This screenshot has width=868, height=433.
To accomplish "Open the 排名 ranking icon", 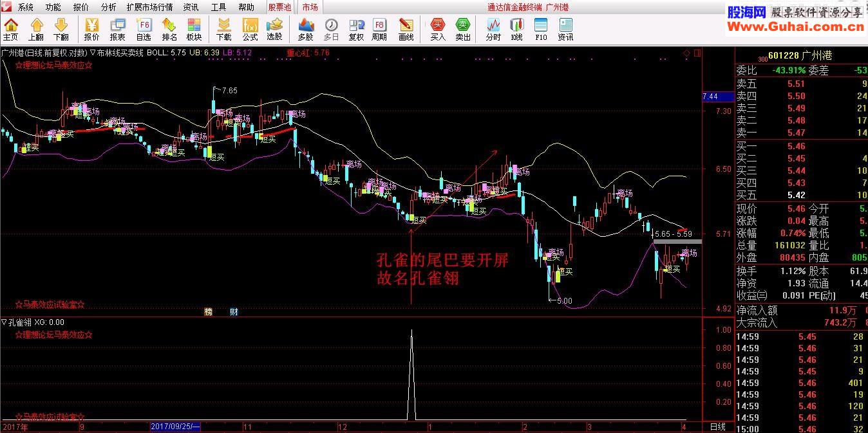I will [169, 29].
